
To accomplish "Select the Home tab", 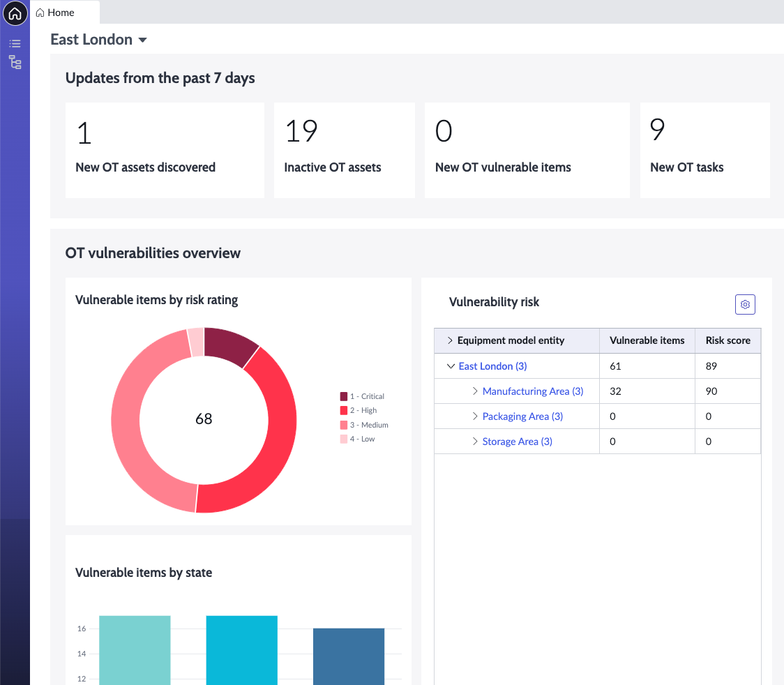I will point(55,13).
